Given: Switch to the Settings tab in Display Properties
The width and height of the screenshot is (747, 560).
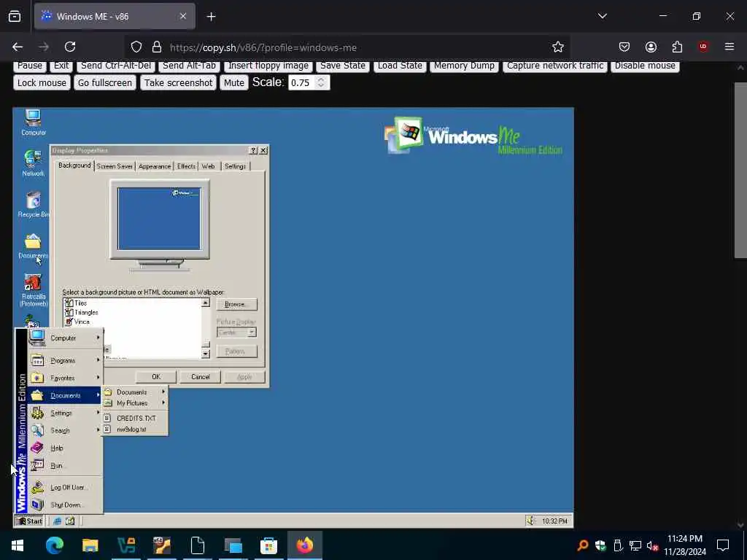Looking at the screenshot, I should [235, 166].
